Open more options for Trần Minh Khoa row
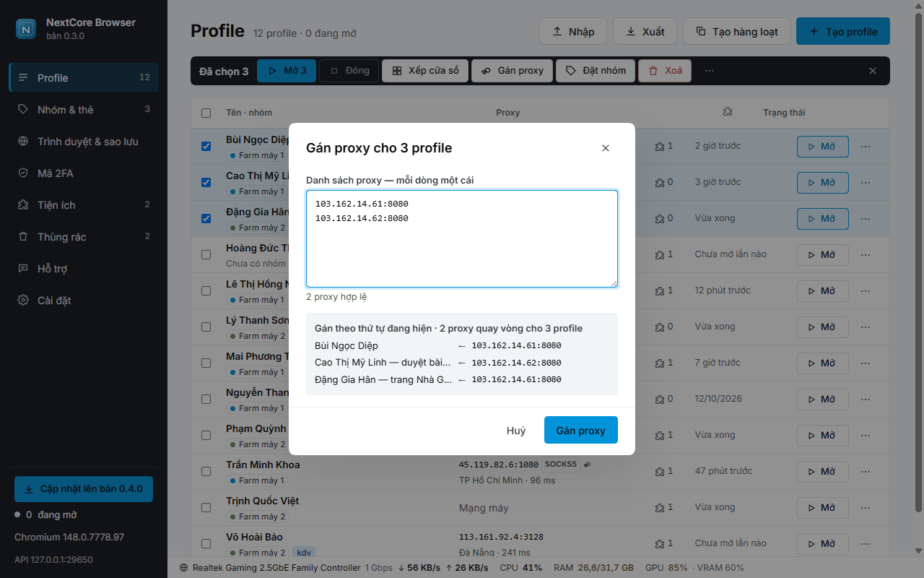 [866, 471]
